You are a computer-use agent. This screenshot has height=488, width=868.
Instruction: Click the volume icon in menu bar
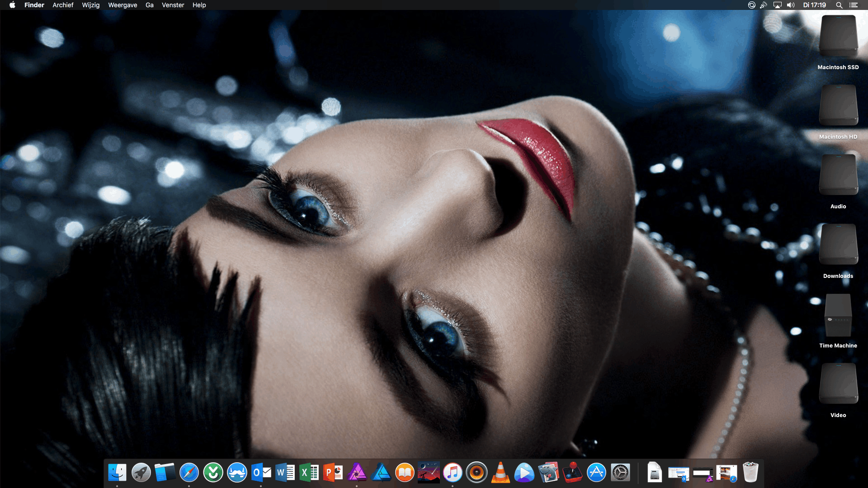(791, 5)
